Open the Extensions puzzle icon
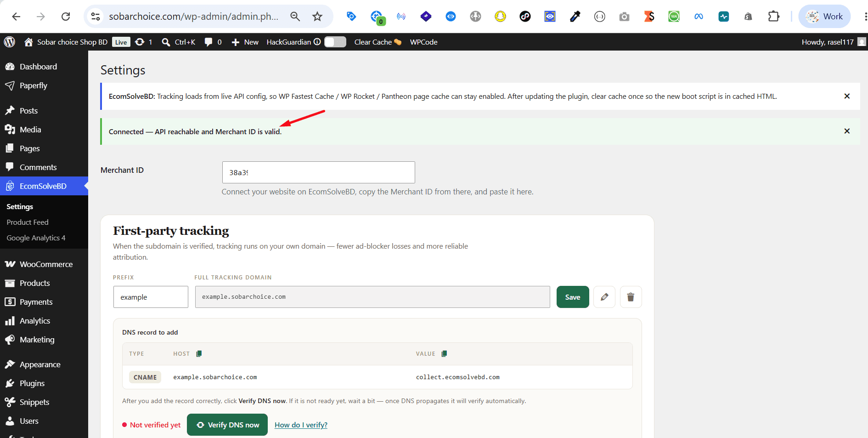 (x=774, y=17)
